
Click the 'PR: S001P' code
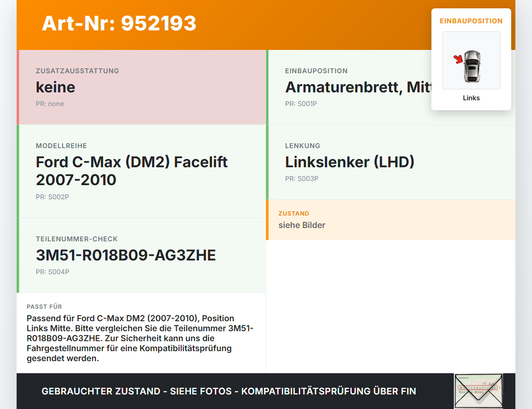tap(301, 104)
